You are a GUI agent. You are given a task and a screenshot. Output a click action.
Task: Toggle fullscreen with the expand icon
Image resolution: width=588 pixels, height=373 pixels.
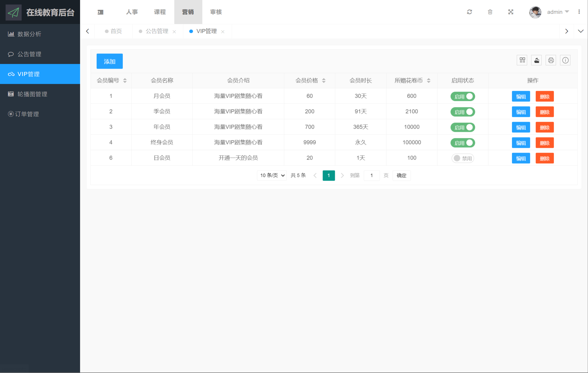(x=511, y=12)
